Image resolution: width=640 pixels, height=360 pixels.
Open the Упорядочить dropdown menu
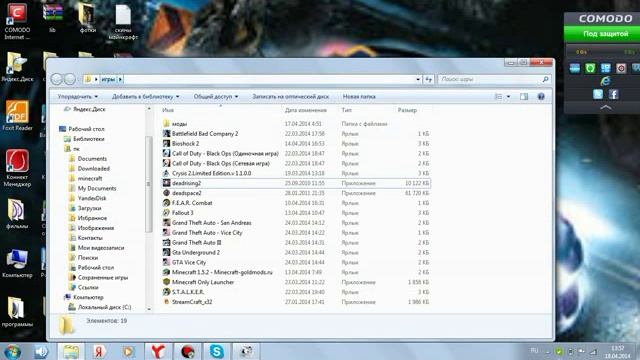[78, 97]
